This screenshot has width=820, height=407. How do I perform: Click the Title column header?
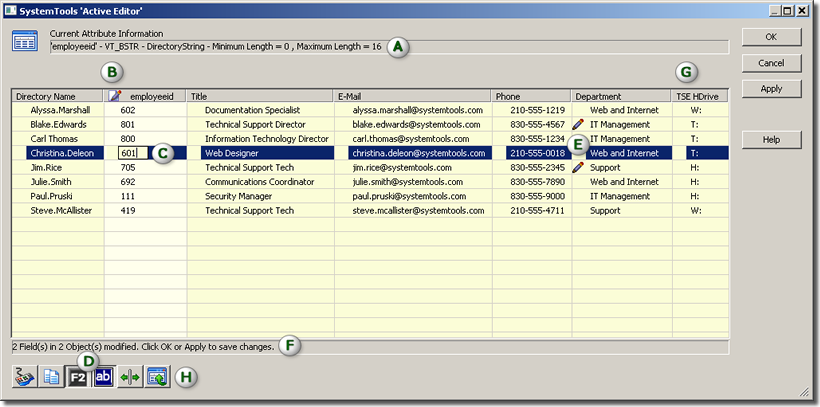click(260, 96)
